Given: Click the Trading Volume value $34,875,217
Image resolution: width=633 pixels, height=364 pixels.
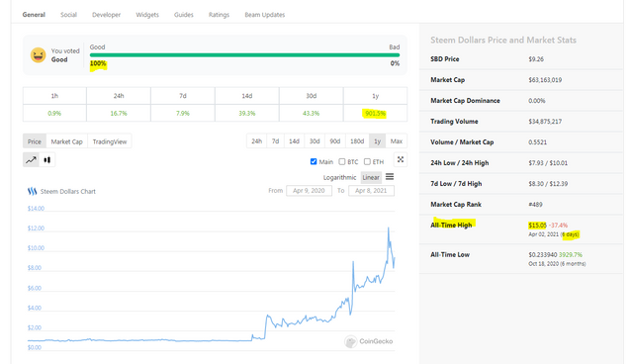Looking at the screenshot, I should pyautogui.click(x=545, y=122).
